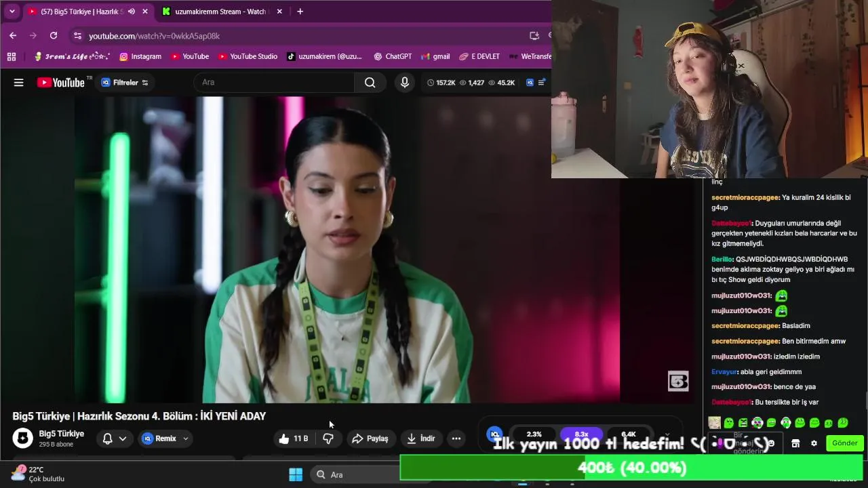Open the chat shop icon

click(x=795, y=443)
